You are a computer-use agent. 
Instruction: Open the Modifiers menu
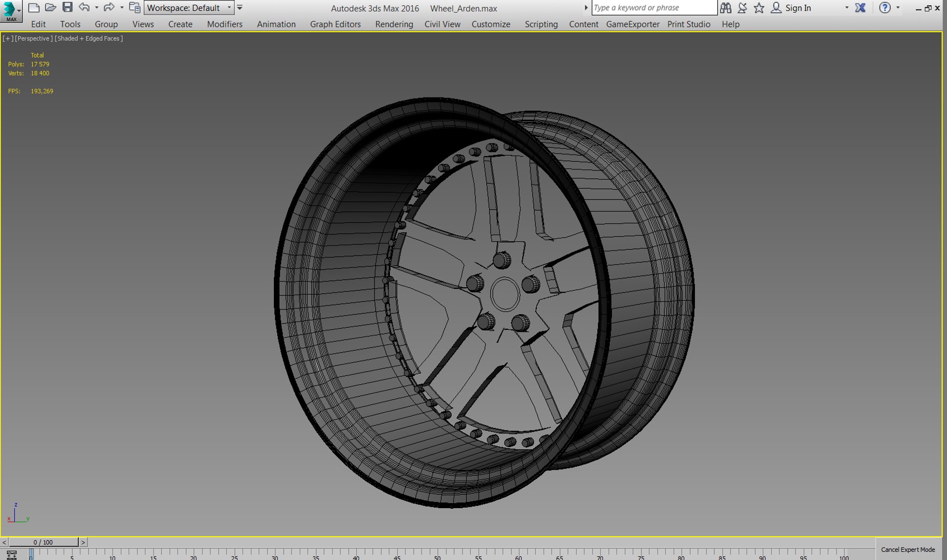click(225, 24)
